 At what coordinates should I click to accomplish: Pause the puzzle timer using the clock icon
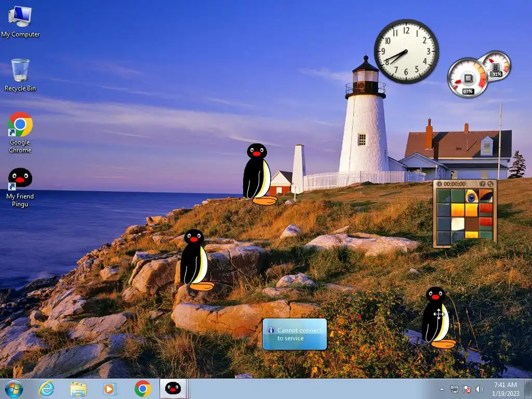(x=440, y=184)
